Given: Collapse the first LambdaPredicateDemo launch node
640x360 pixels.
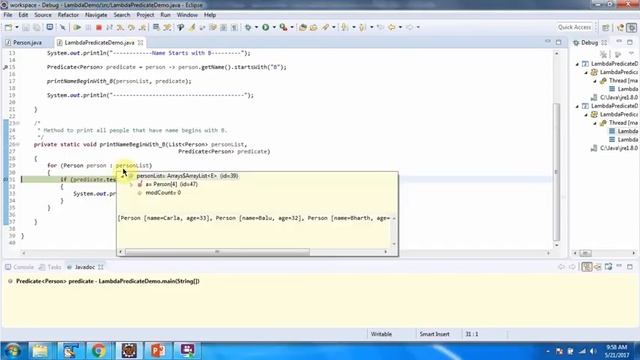Looking at the screenshot, I should (x=577, y=64).
